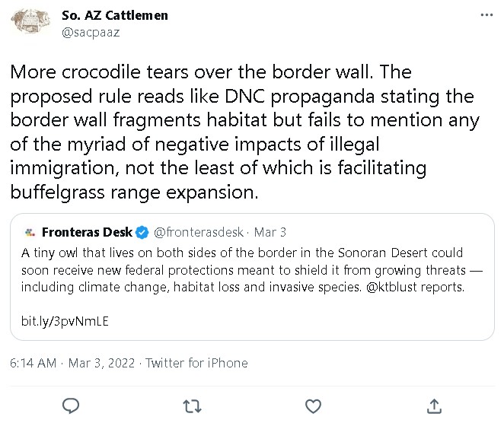Viewport: 504px width, 423px height.
Task: Like the tweet with the heart icon
Action: pos(312,405)
